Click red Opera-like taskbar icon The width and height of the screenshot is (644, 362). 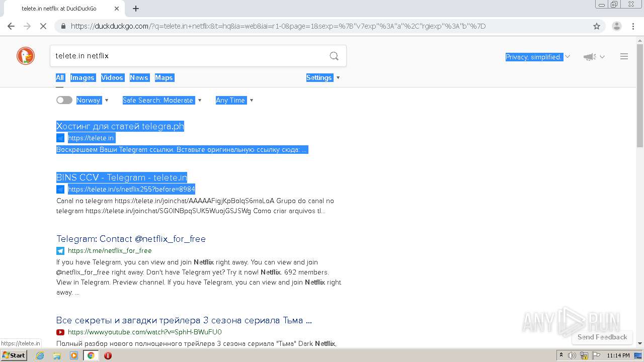[x=108, y=355]
